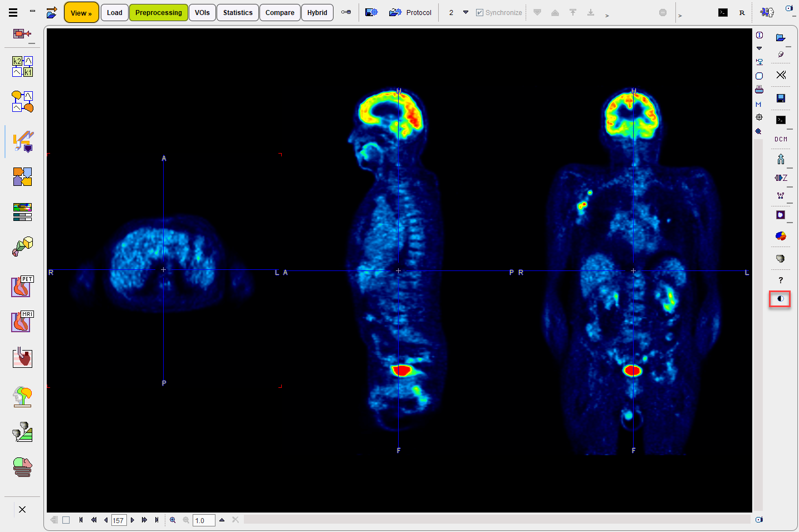
Task: Click the slice number field showing 157
Action: (x=119, y=520)
